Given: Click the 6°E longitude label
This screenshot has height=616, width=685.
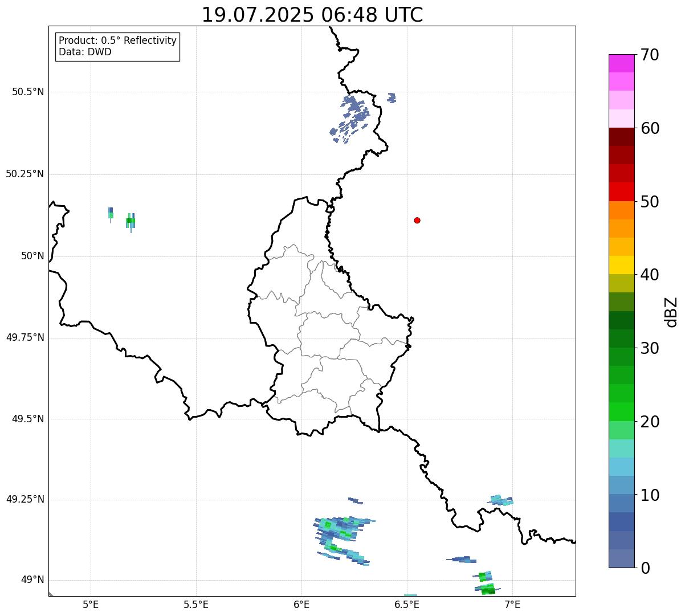Looking at the screenshot, I should (301, 604).
